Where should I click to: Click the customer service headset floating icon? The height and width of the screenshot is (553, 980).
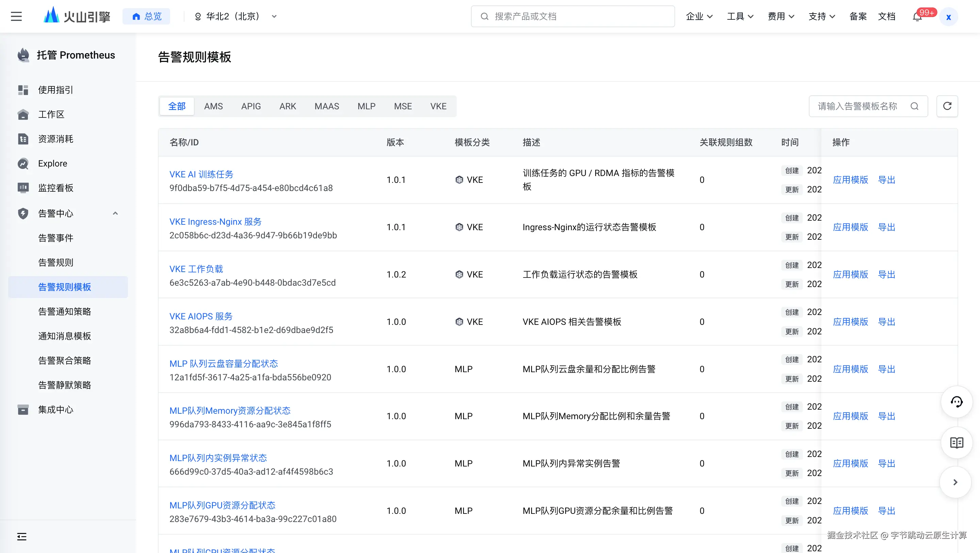click(957, 402)
